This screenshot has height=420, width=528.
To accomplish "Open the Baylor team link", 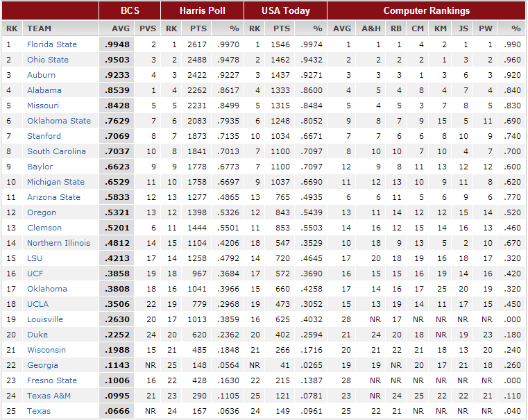I will pyautogui.click(x=40, y=167).
